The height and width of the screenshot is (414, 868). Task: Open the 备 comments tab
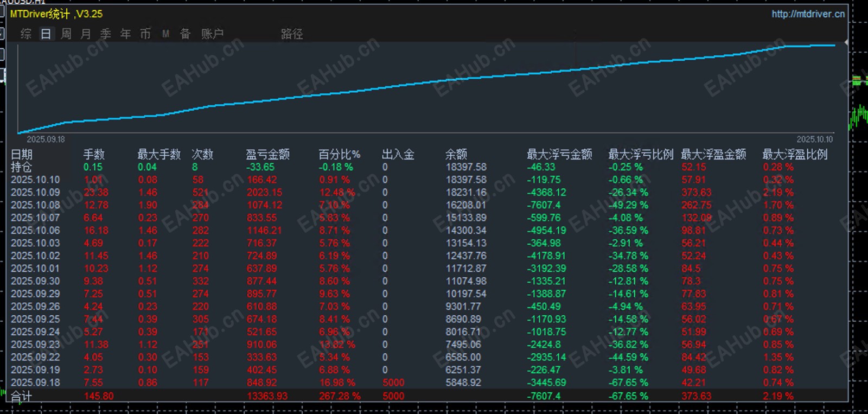click(x=186, y=34)
